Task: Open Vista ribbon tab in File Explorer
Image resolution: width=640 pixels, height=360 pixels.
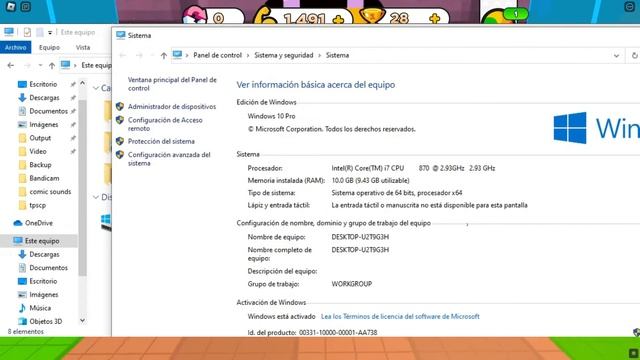Action: pos(83,47)
